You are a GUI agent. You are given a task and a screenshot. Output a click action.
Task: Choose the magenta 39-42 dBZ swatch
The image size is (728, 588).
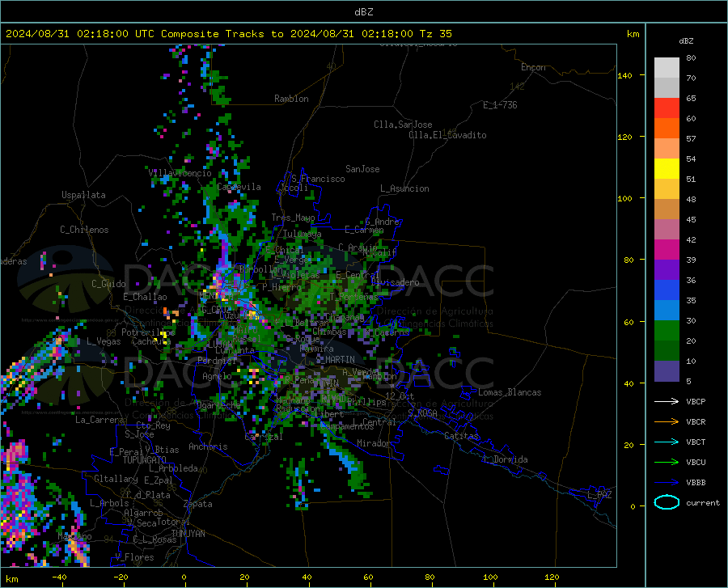pos(667,250)
